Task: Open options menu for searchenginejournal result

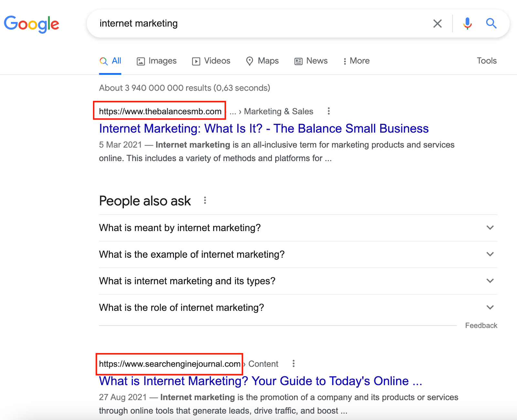Action: click(293, 364)
